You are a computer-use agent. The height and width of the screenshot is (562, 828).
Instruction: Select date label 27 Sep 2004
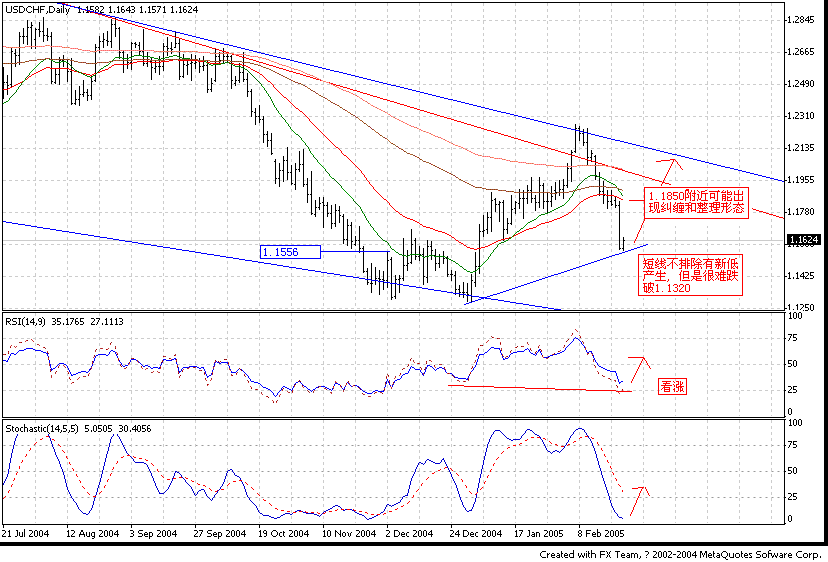click(x=220, y=533)
